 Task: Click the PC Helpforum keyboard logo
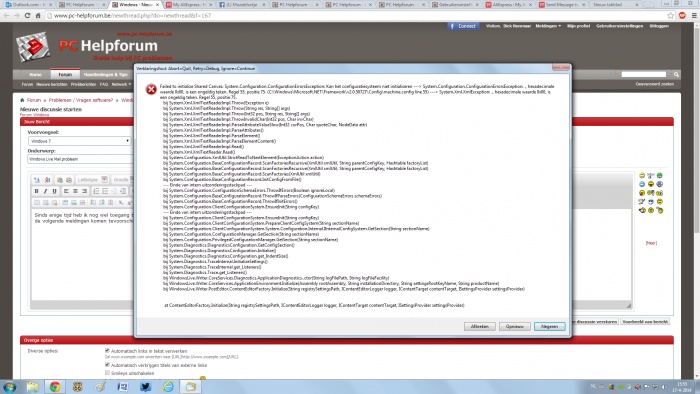pos(33,46)
